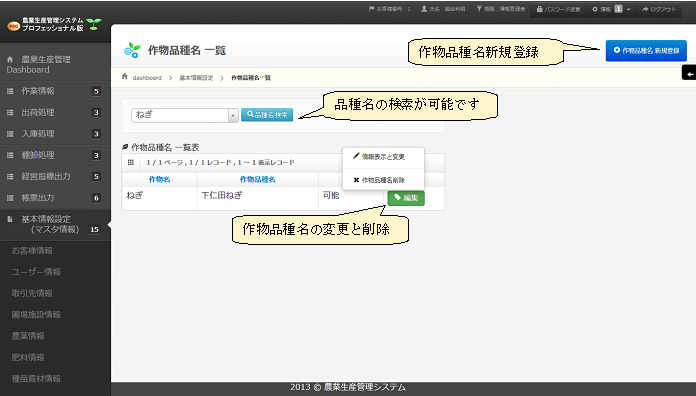The image size is (696, 396).
Task: Click the user icon for 氏名
Action: pyautogui.click(x=424, y=8)
